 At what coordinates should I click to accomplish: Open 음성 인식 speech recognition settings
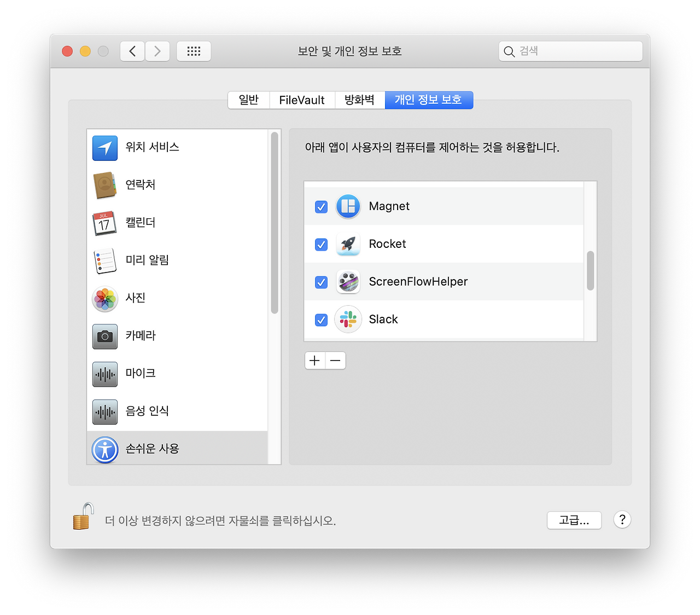[104, 412]
